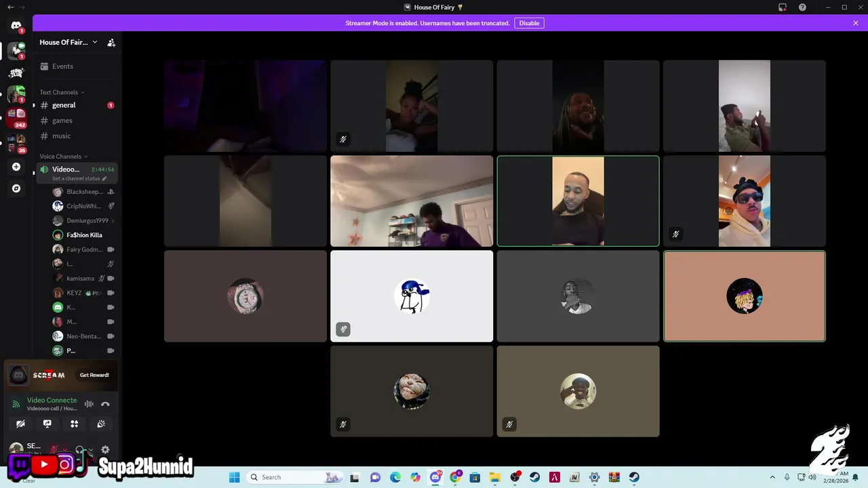
Task: Click the 2:44:56 call timer
Action: pyautogui.click(x=103, y=169)
